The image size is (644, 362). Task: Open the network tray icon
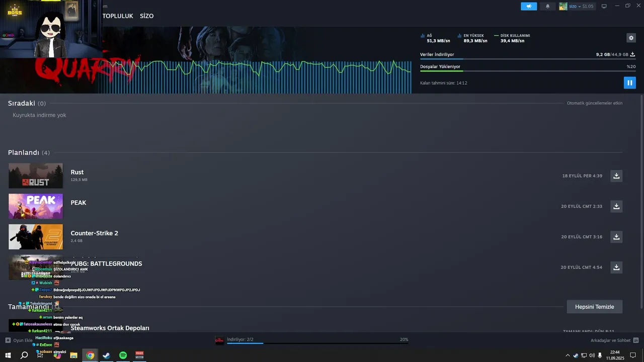[x=584, y=355]
